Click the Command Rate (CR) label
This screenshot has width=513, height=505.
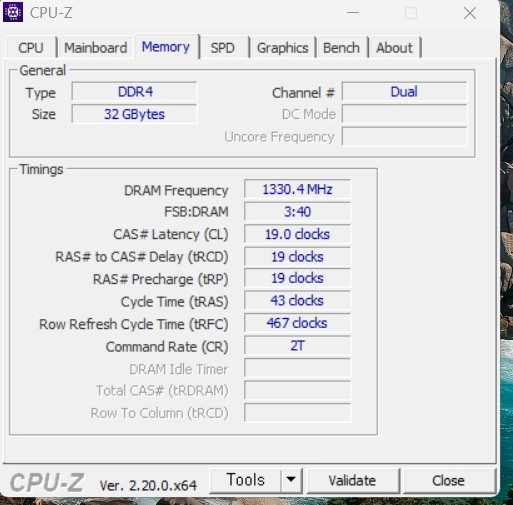[167, 347]
